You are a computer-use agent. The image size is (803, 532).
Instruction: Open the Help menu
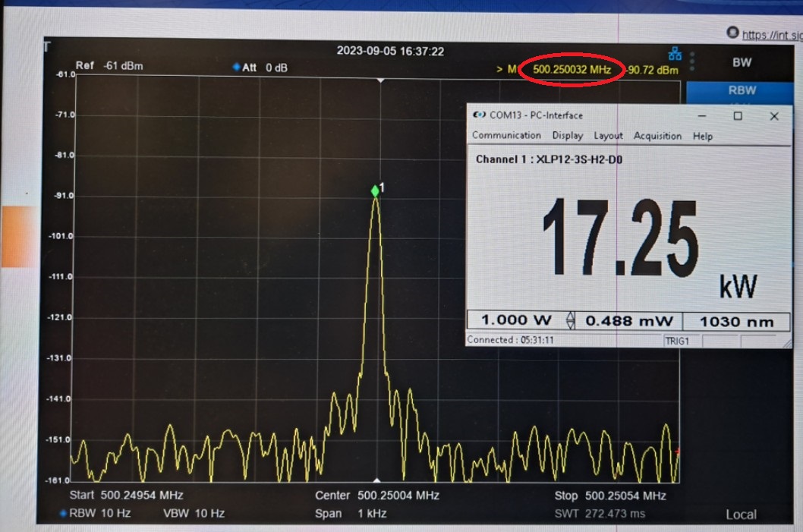pos(703,136)
